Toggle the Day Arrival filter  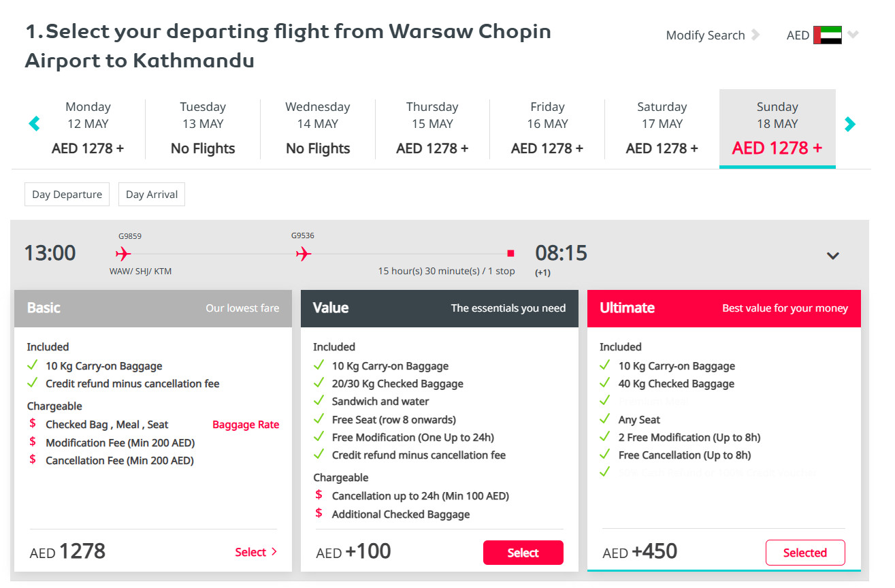[x=152, y=194]
